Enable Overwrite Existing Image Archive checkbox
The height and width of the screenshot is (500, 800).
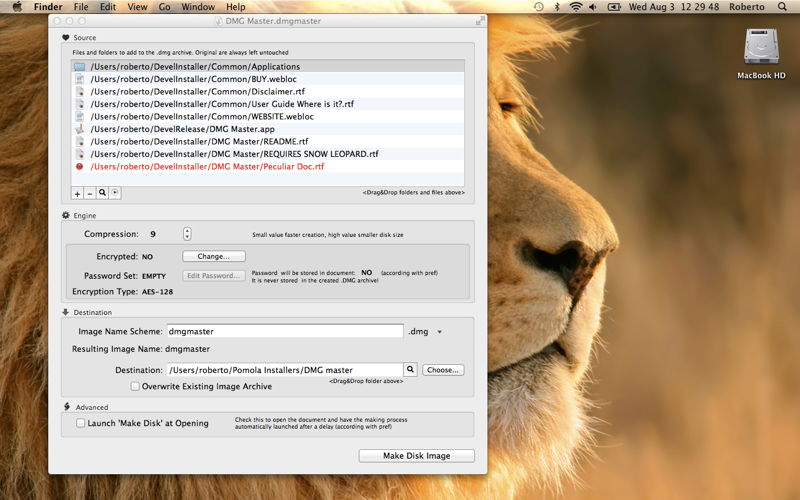click(x=135, y=386)
